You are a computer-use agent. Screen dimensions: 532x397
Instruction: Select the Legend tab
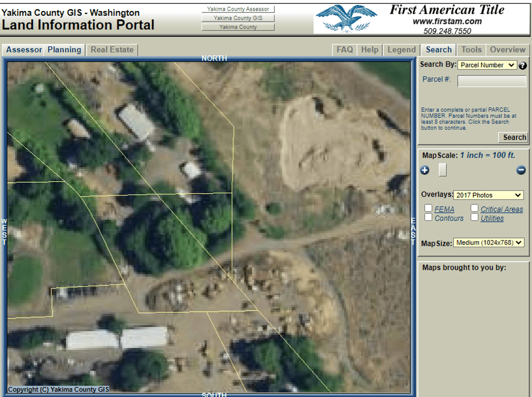tap(401, 50)
